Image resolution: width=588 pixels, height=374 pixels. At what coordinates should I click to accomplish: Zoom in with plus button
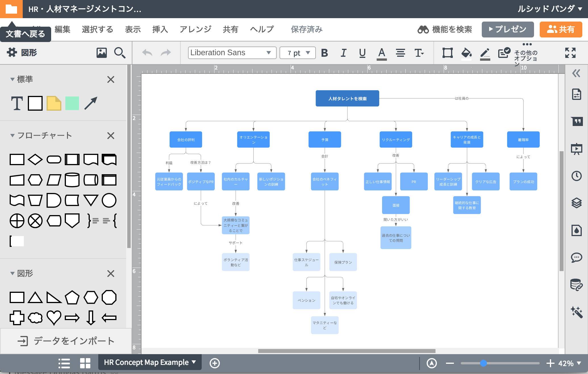550,363
